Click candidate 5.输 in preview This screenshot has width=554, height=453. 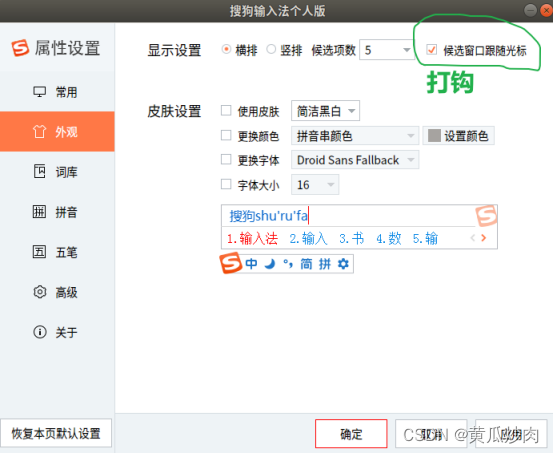point(425,239)
